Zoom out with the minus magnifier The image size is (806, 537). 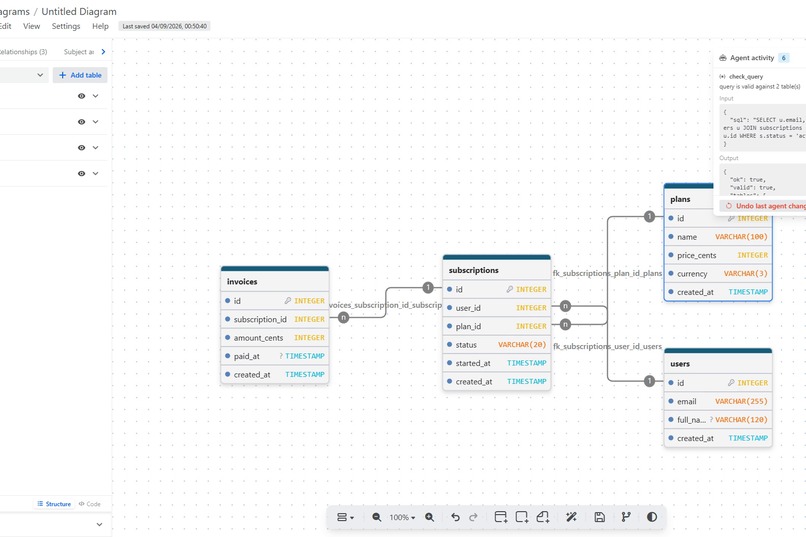click(x=377, y=517)
